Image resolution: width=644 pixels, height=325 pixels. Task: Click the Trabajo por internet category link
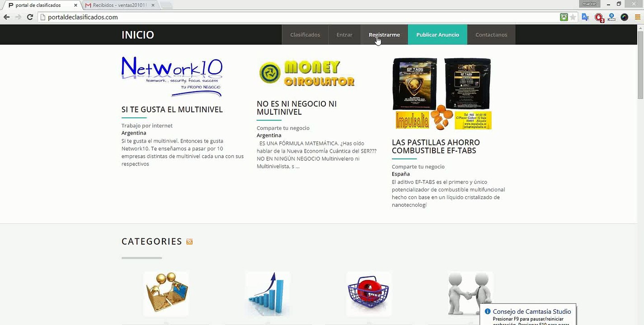coord(147,125)
